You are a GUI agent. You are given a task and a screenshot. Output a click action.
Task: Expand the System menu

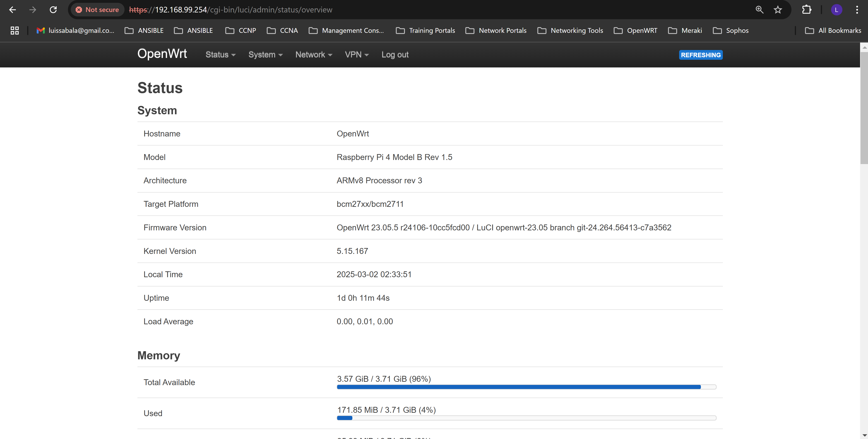266,55
